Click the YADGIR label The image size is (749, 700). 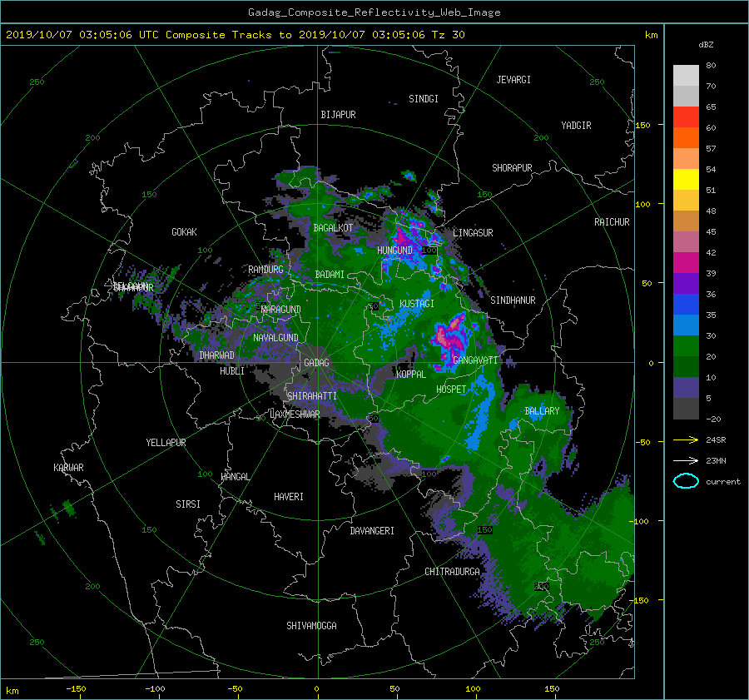[576, 125]
